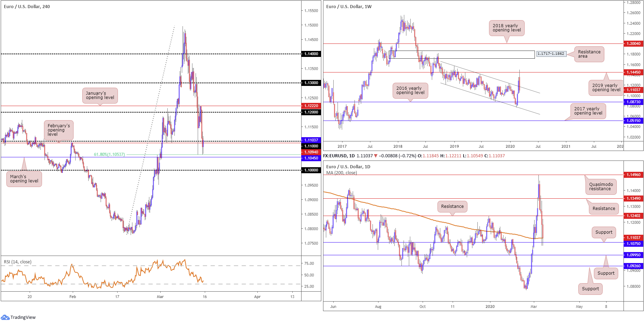Select the RSI (14, close) indicator label
Image resolution: width=644 pixels, height=321 pixels.
point(18,262)
